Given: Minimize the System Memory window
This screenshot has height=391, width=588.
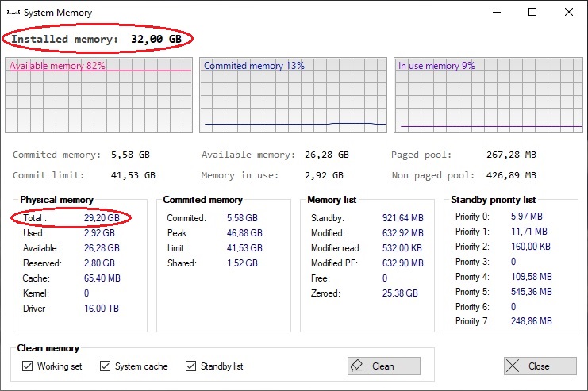Looking at the screenshot, I should click(496, 13).
